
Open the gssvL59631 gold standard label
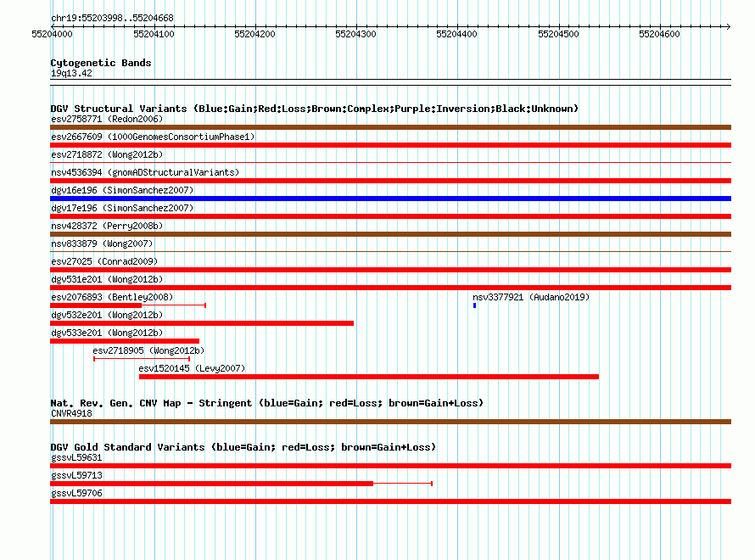(76, 457)
